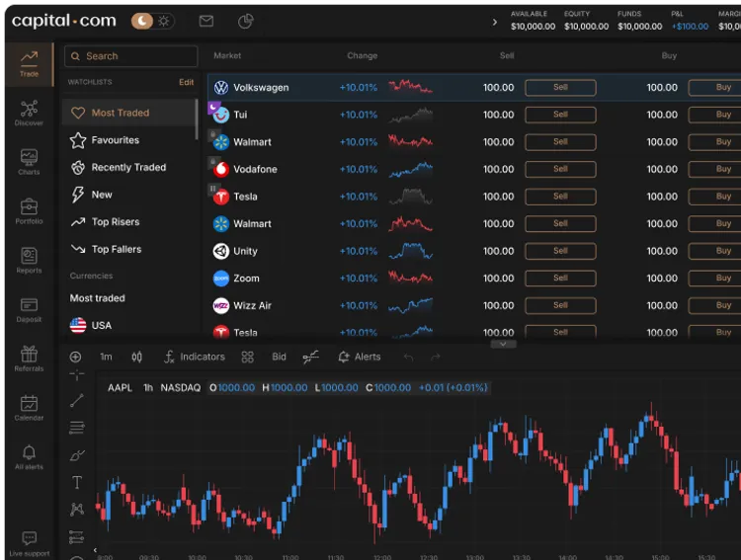Toggle the Bid price option
This screenshot has height=560, width=741.
click(x=279, y=357)
